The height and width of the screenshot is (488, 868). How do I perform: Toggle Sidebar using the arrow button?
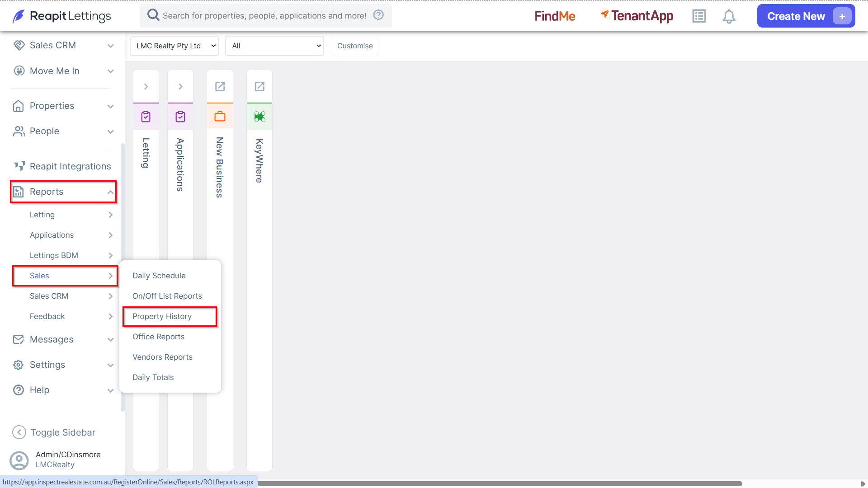point(19,432)
